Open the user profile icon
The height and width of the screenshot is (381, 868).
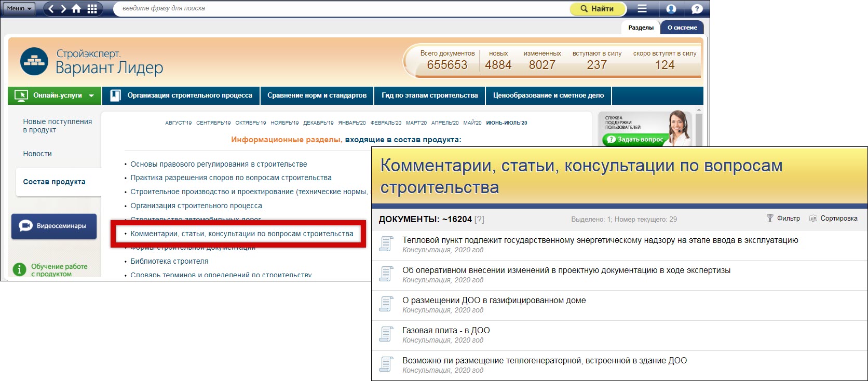pos(671,9)
